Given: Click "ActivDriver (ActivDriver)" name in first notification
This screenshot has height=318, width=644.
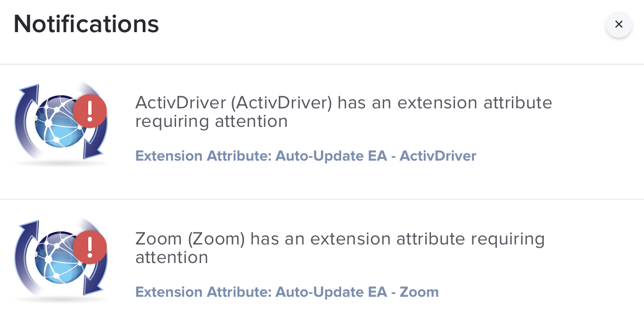Looking at the screenshot, I should pos(233,102).
